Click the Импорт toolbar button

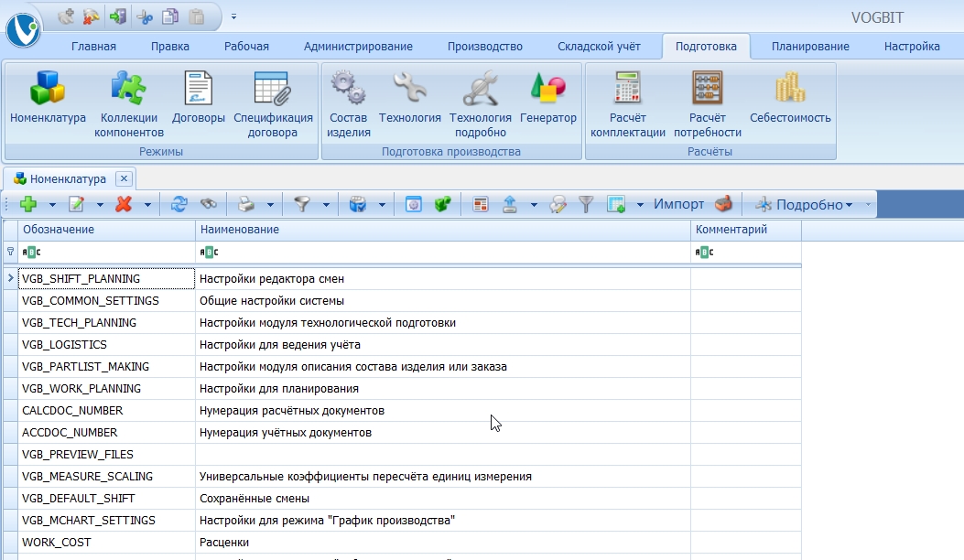pos(678,204)
